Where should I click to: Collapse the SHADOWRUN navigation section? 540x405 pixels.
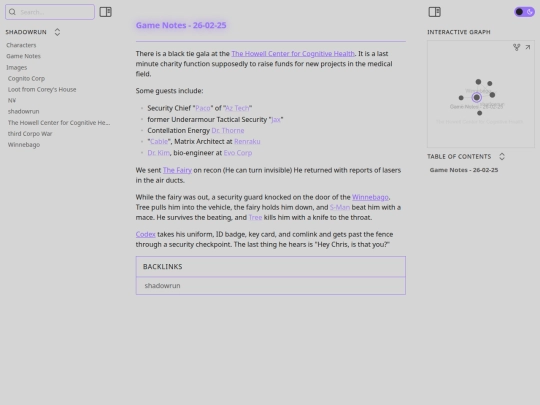pyautogui.click(x=57, y=32)
